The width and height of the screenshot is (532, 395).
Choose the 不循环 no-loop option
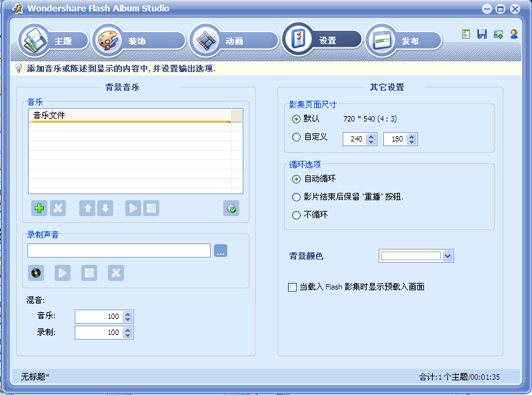click(x=296, y=215)
